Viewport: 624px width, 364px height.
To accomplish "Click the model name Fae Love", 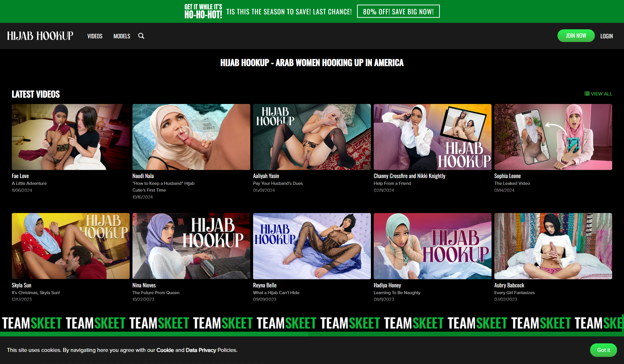I will click(x=20, y=176).
